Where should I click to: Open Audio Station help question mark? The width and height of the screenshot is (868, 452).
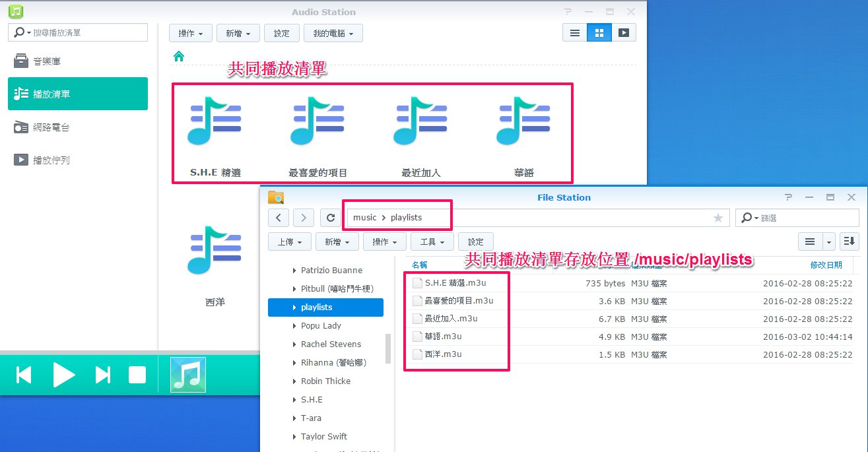(x=569, y=12)
